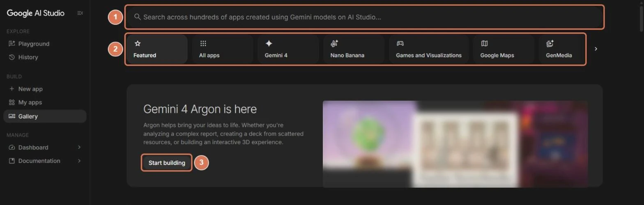Select the GenMedia category tab

[x=562, y=49]
